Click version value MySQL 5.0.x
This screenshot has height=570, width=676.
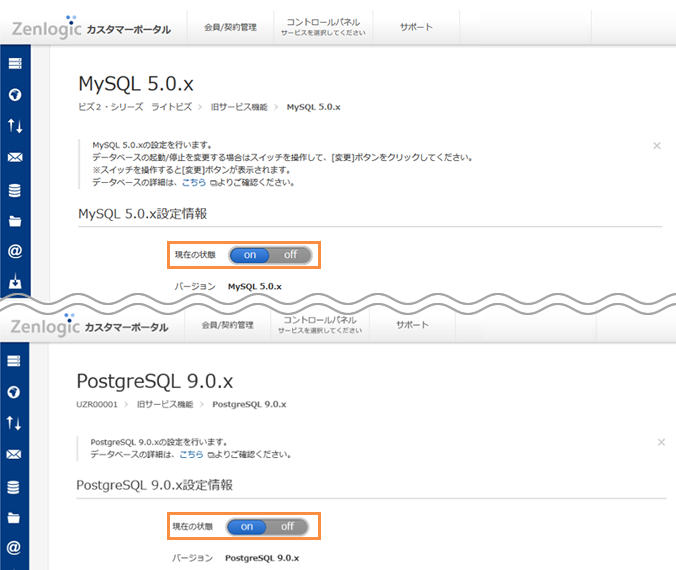(x=255, y=287)
